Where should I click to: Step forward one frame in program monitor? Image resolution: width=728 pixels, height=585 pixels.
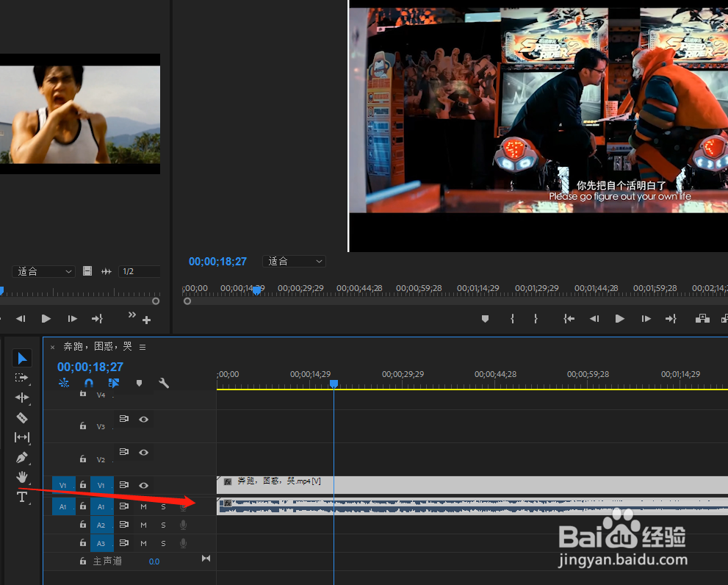pos(646,319)
